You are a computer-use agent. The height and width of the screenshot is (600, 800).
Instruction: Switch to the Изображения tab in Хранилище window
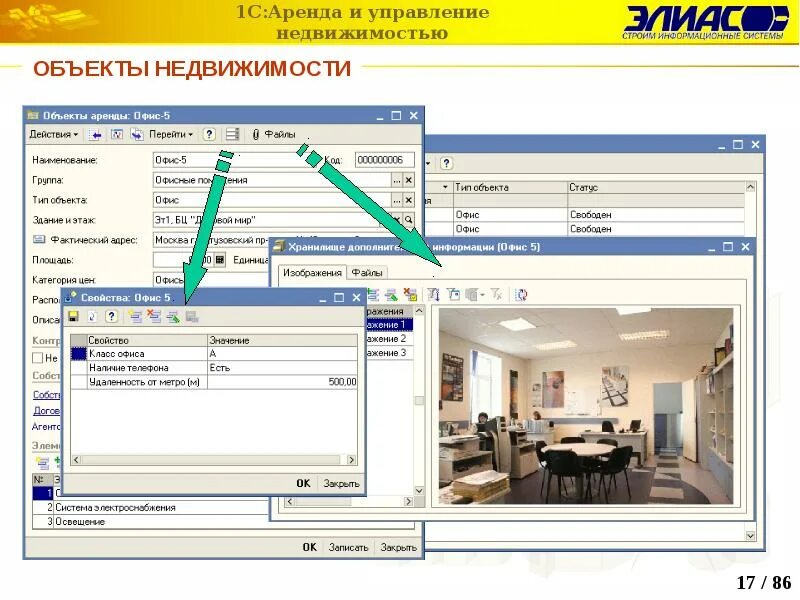(312, 272)
